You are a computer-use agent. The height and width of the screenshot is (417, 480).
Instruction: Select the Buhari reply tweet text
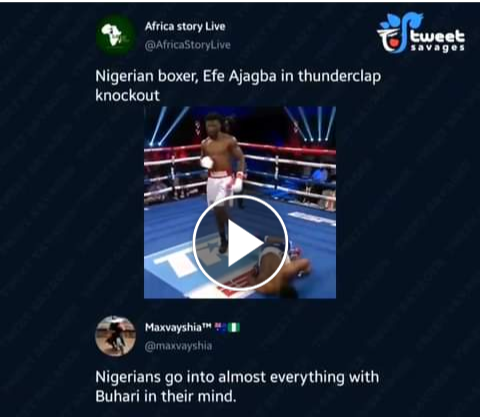pyautogui.click(x=237, y=387)
